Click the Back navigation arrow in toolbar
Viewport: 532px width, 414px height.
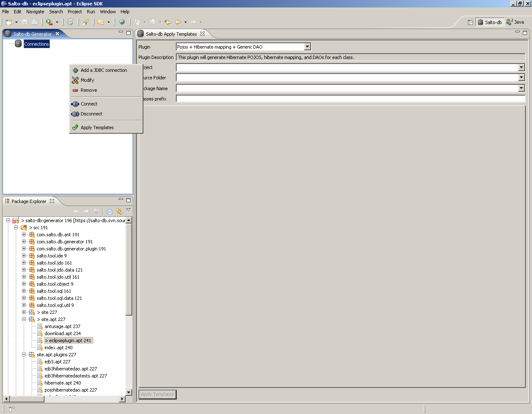pos(178,22)
